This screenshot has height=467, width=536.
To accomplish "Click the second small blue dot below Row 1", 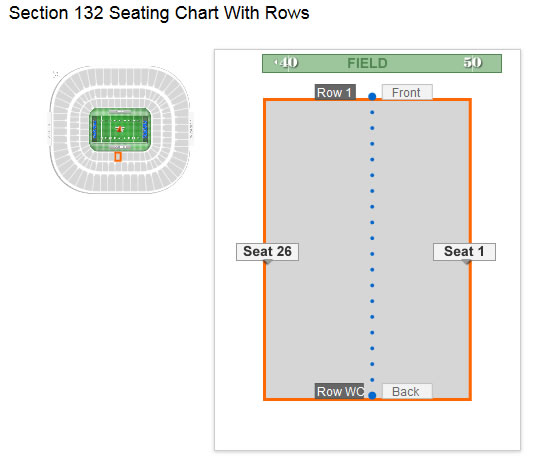I will click(x=372, y=128).
